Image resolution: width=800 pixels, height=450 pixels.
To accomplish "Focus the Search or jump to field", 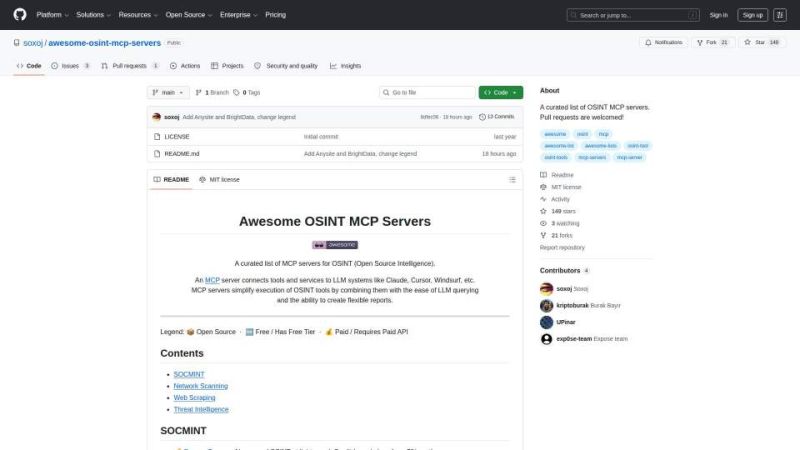I will coord(633,15).
